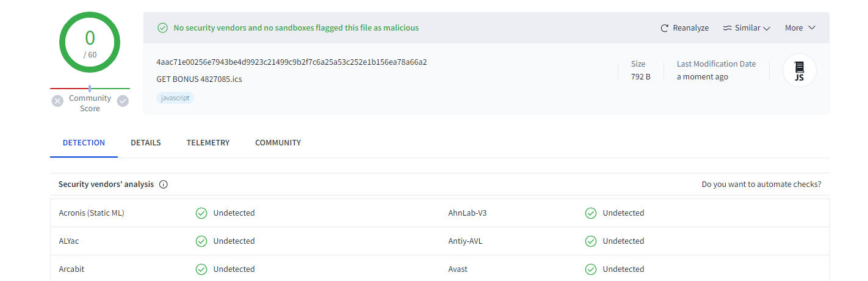This screenshot has width=868, height=281.
Task: Click the javascript tag chip
Action: click(x=175, y=98)
